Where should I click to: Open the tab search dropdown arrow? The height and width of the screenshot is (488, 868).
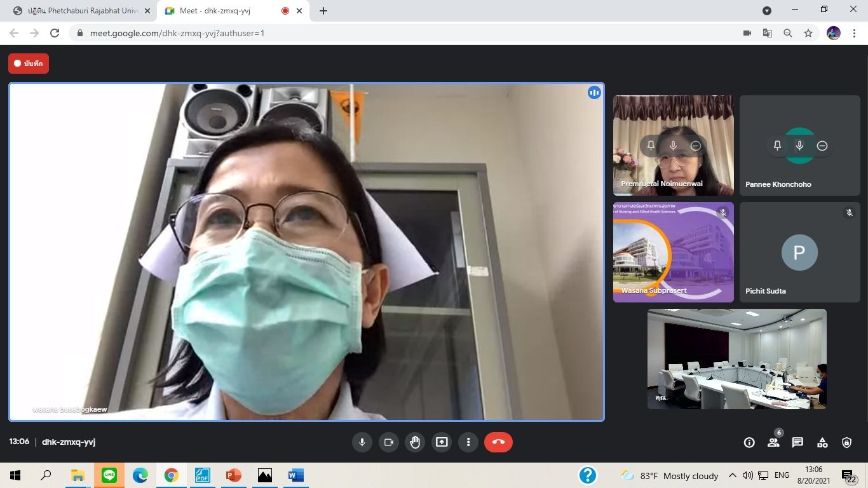coord(767,11)
